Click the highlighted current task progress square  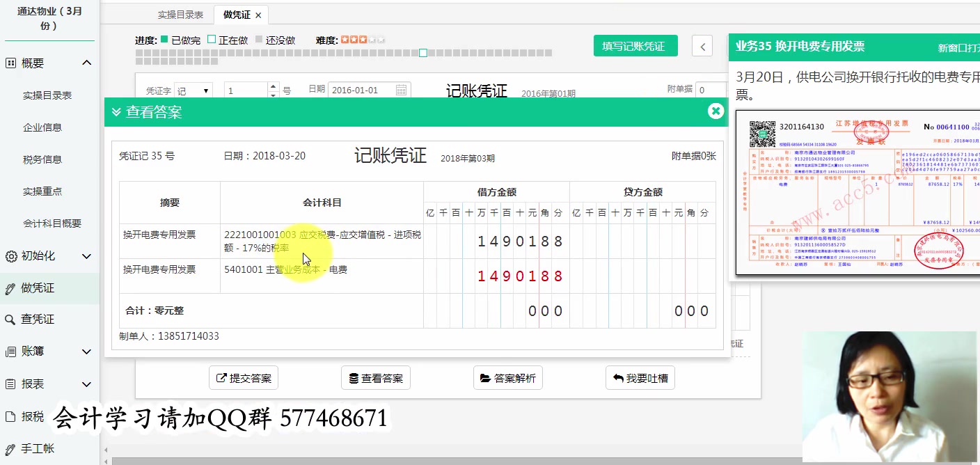pos(422,52)
